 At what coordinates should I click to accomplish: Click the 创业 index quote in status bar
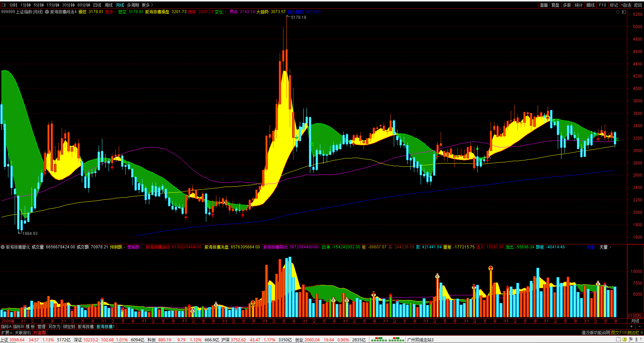[x=330, y=340]
